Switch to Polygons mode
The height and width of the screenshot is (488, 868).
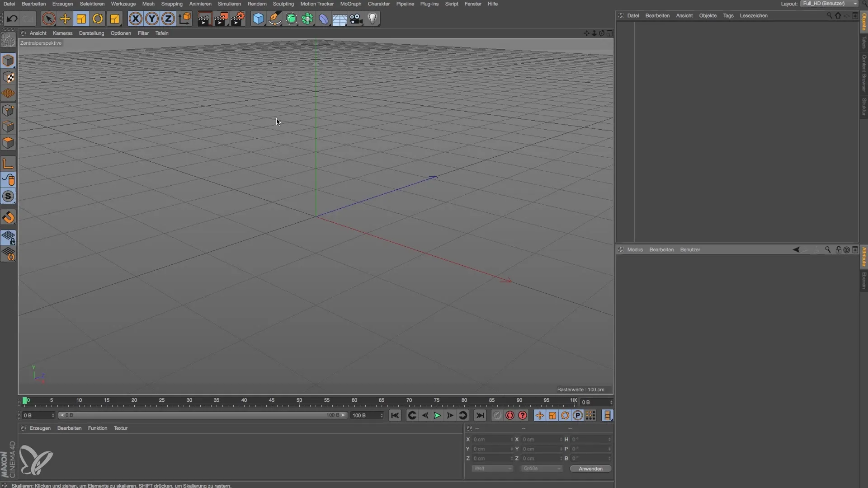tap(8, 143)
